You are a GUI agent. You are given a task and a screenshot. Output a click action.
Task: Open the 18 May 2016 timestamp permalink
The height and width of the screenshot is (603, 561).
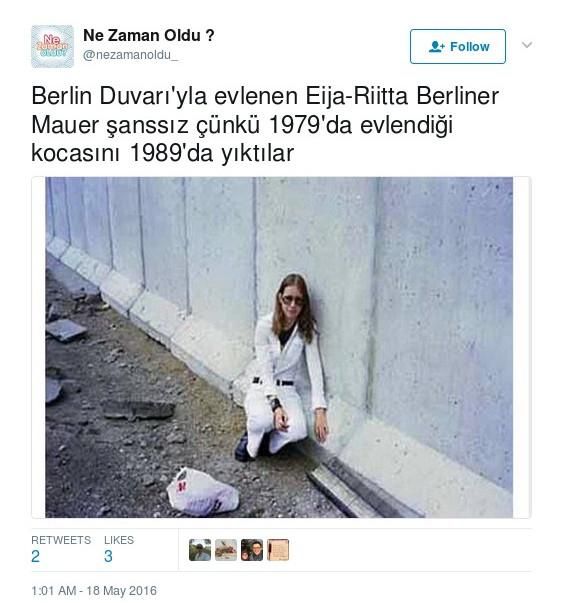[94, 590]
